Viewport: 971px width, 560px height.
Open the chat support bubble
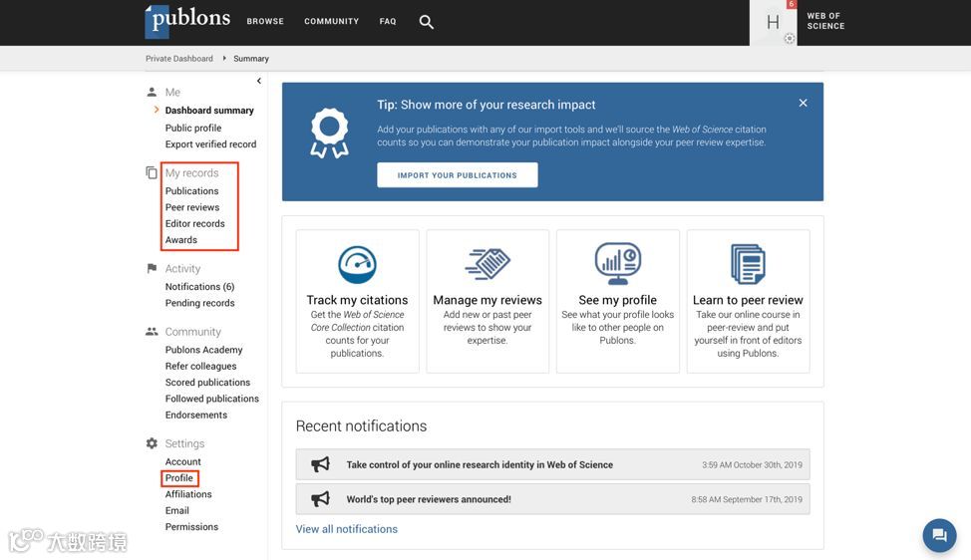(939, 535)
